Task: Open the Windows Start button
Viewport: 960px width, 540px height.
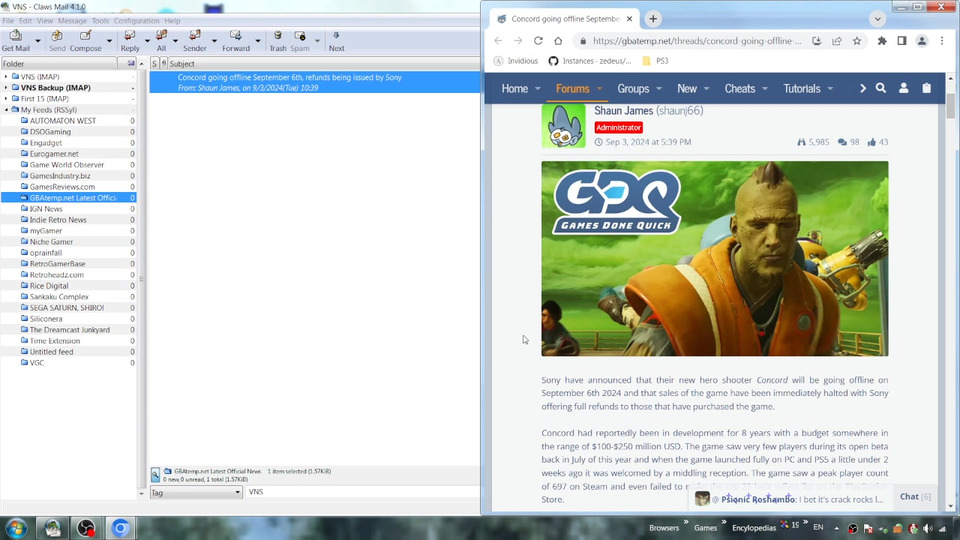Action: coord(16,528)
